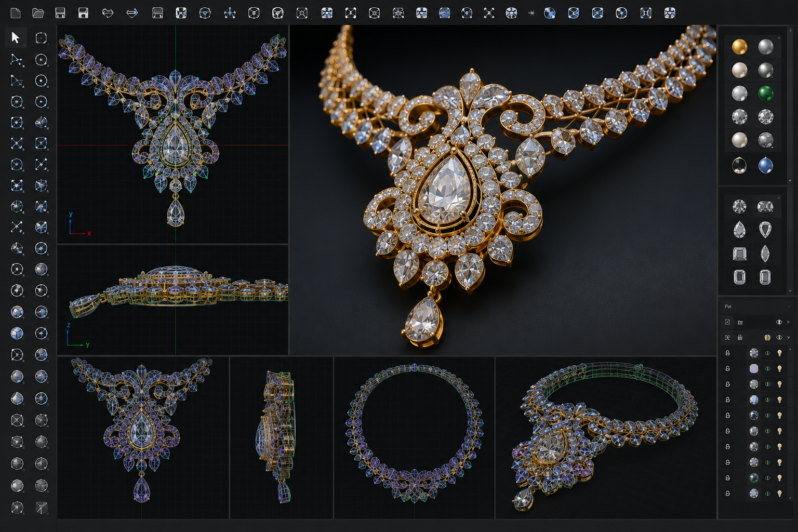
Task: Lock the first layer row
Action: [727, 353]
